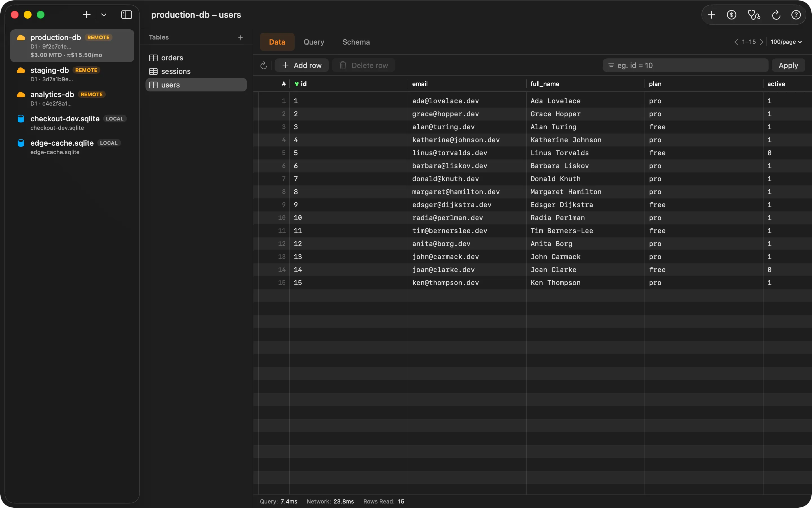
Task: Open the chevron dropdown next to sidebar plus
Action: point(104,15)
